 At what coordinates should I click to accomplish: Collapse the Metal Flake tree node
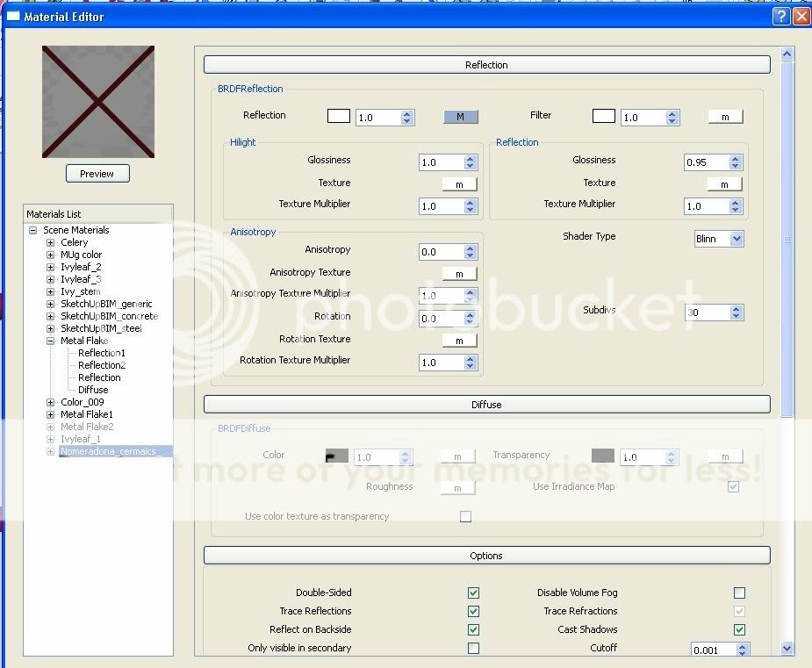(x=51, y=341)
